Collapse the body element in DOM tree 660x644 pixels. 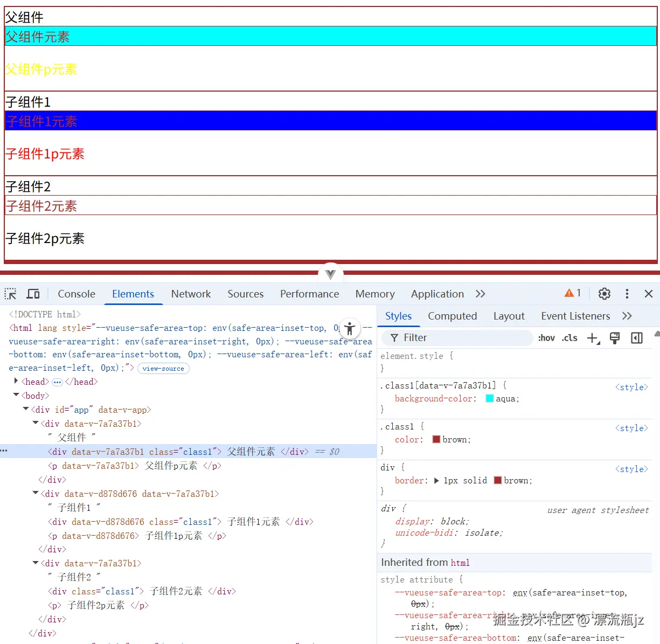(x=16, y=395)
